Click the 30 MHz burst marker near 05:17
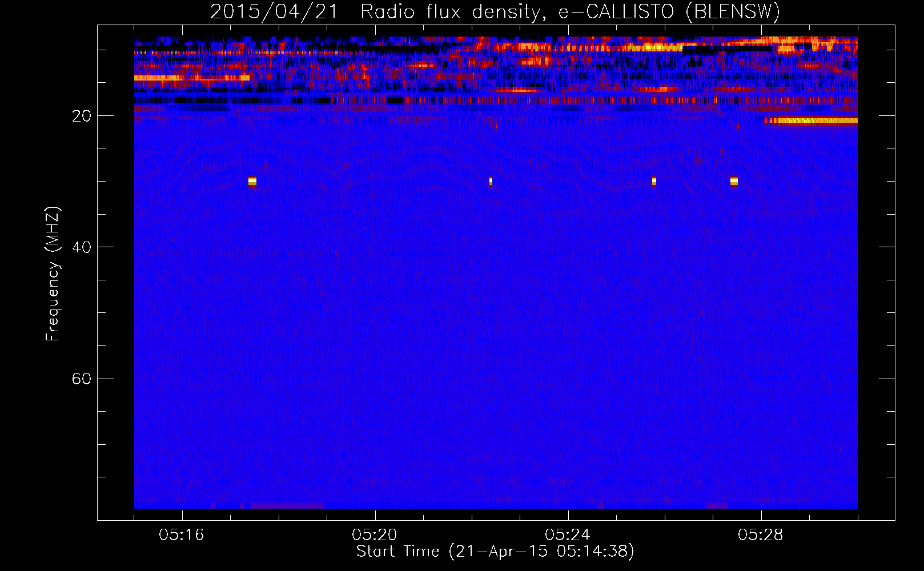924x571 pixels. tap(252, 181)
